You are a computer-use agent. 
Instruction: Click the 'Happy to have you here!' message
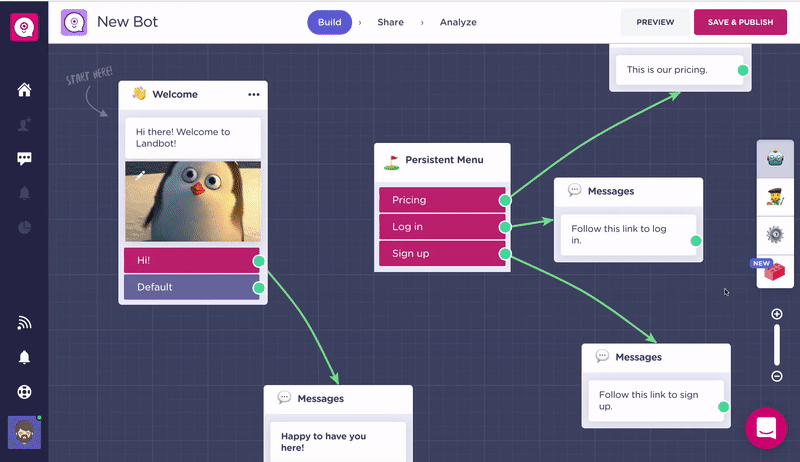338,442
